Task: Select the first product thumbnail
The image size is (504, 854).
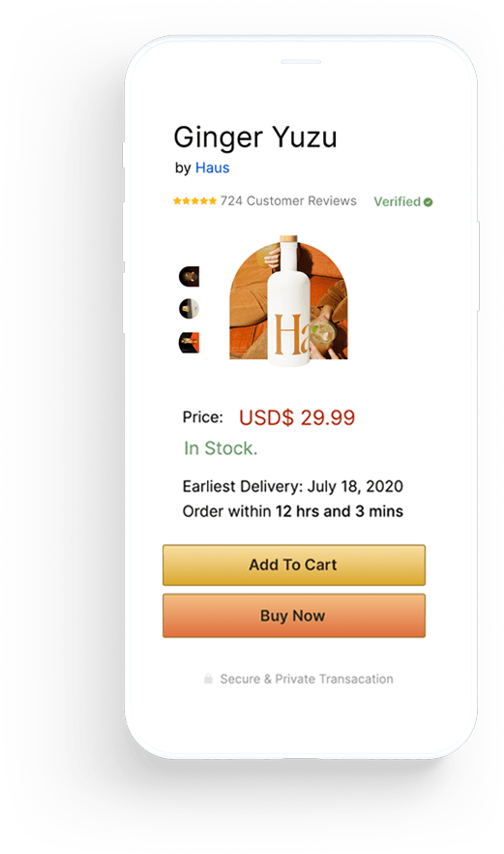Action: point(189,277)
